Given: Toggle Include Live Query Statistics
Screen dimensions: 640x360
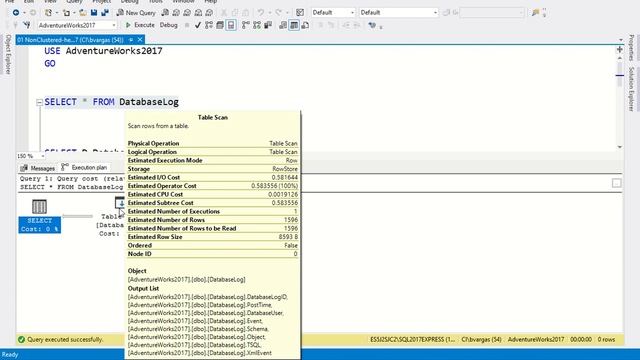Looking at the screenshot, I should click(x=257, y=25).
